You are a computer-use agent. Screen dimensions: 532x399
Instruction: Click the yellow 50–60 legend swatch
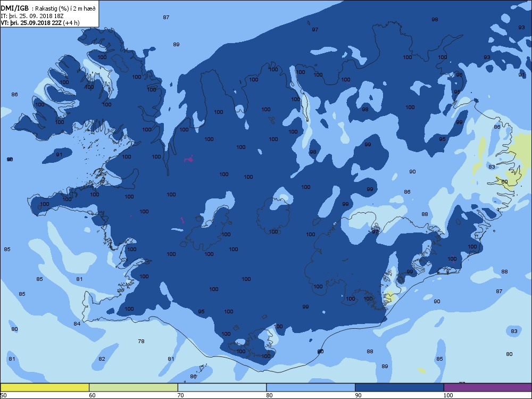[45, 387]
